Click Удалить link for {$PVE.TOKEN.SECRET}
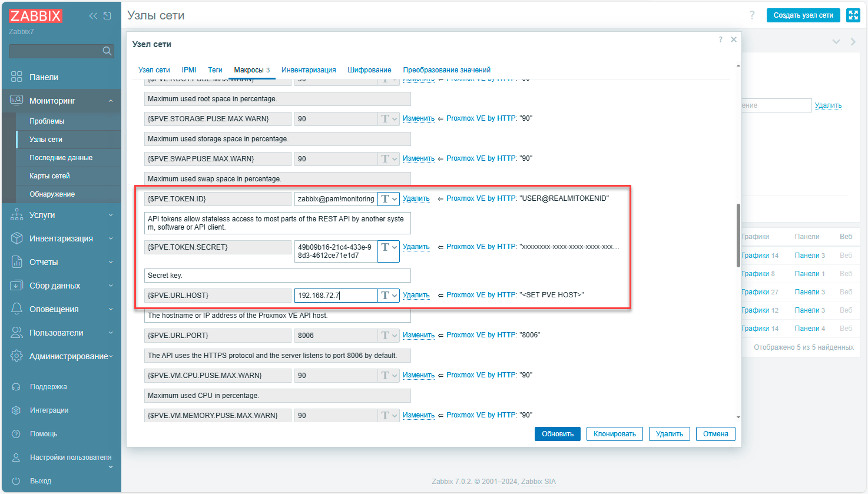Viewport: 868px width, 494px height. click(416, 247)
